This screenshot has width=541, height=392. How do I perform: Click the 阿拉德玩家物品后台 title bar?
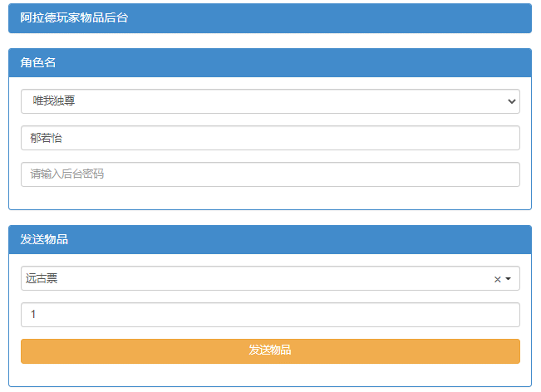pos(270,18)
